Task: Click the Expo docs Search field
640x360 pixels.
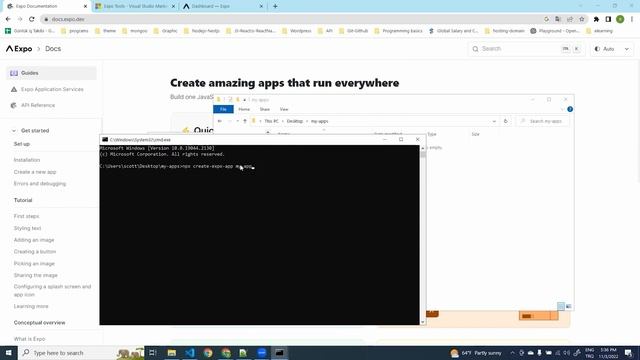Action: [526, 49]
